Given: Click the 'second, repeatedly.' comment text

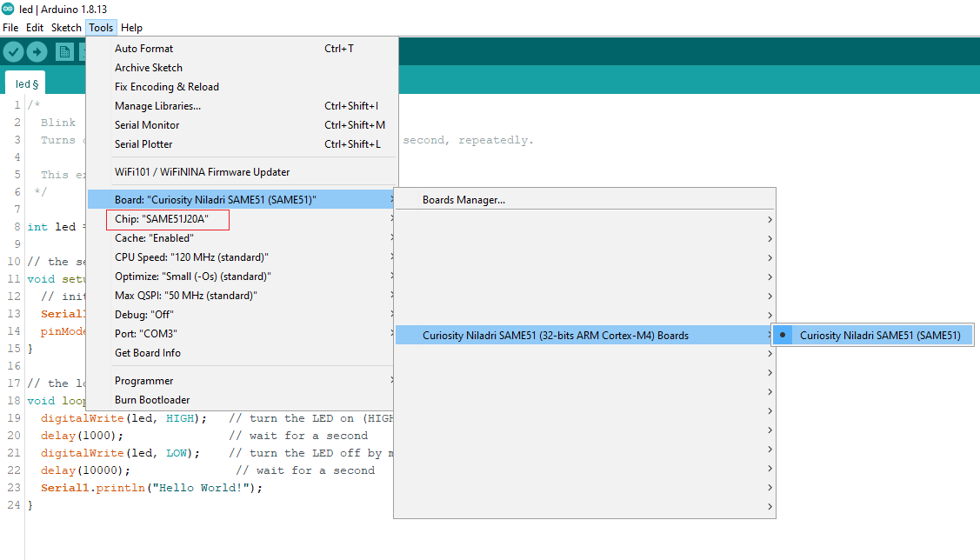Looking at the screenshot, I should (x=468, y=140).
